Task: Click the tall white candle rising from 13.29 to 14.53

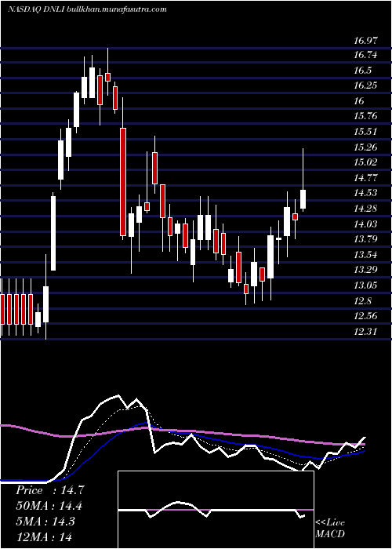Action: click(53, 233)
